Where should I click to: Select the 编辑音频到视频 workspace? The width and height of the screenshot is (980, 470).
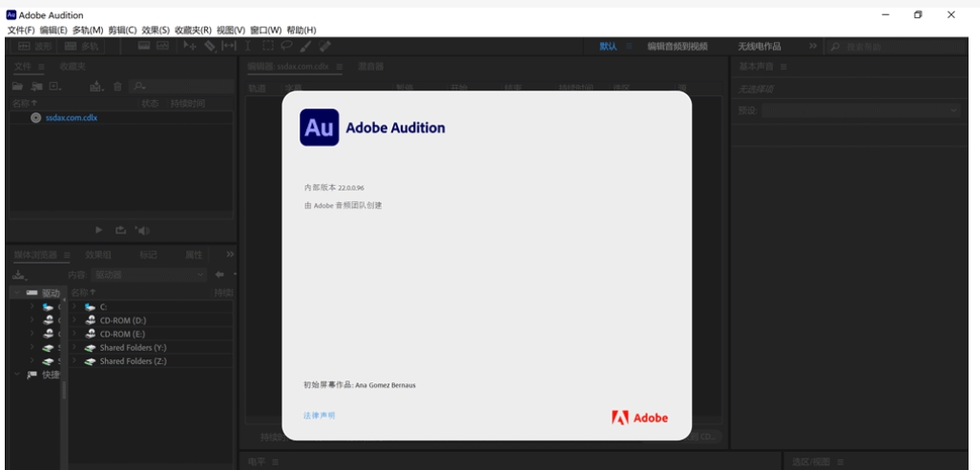(x=678, y=46)
